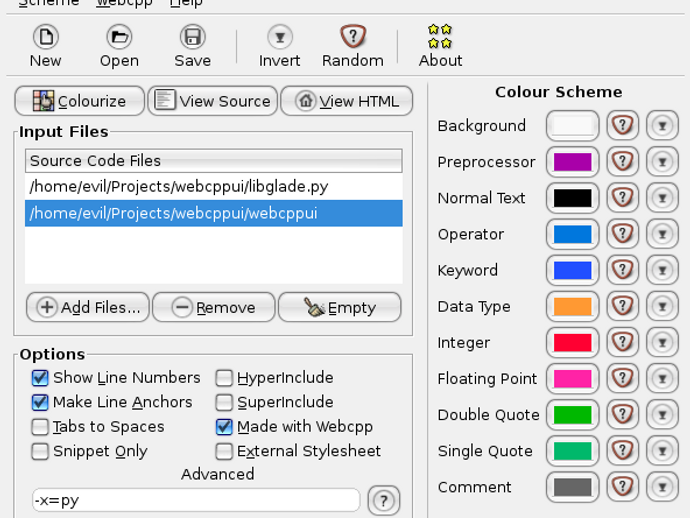Click the Advanced options text field
The width and height of the screenshot is (690, 518).
tap(196, 500)
